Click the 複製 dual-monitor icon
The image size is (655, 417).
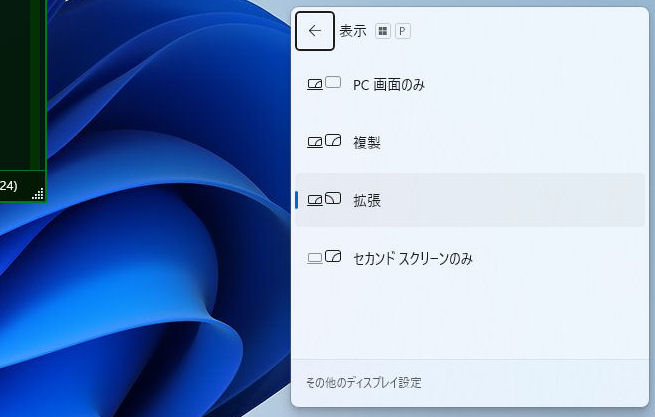click(324, 141)
